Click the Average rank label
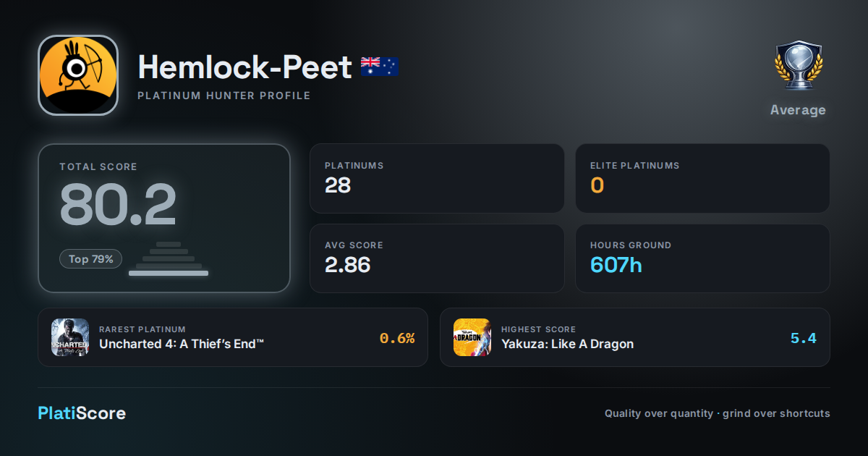The width and height of the screenshot is (868, 456). tap(798, 110)
